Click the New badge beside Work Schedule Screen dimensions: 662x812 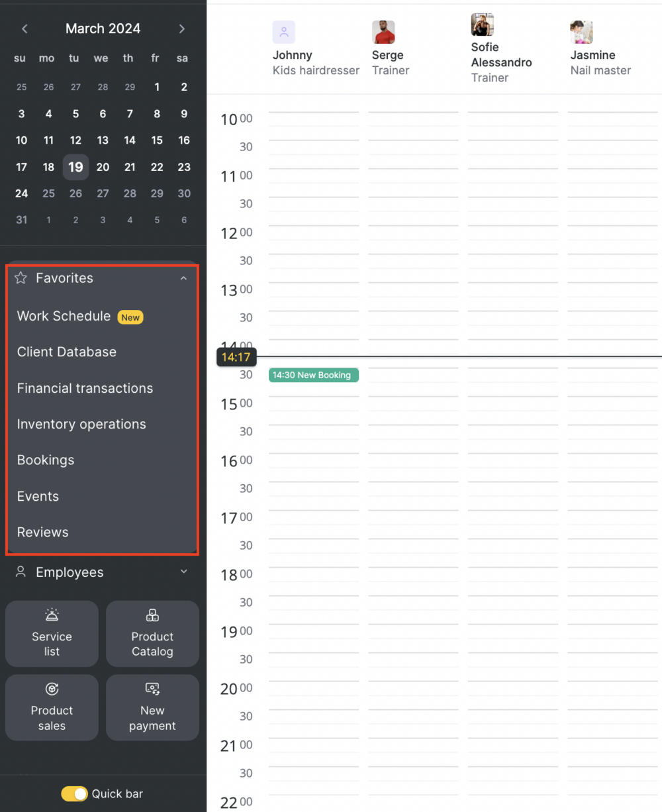click(130, 317)
